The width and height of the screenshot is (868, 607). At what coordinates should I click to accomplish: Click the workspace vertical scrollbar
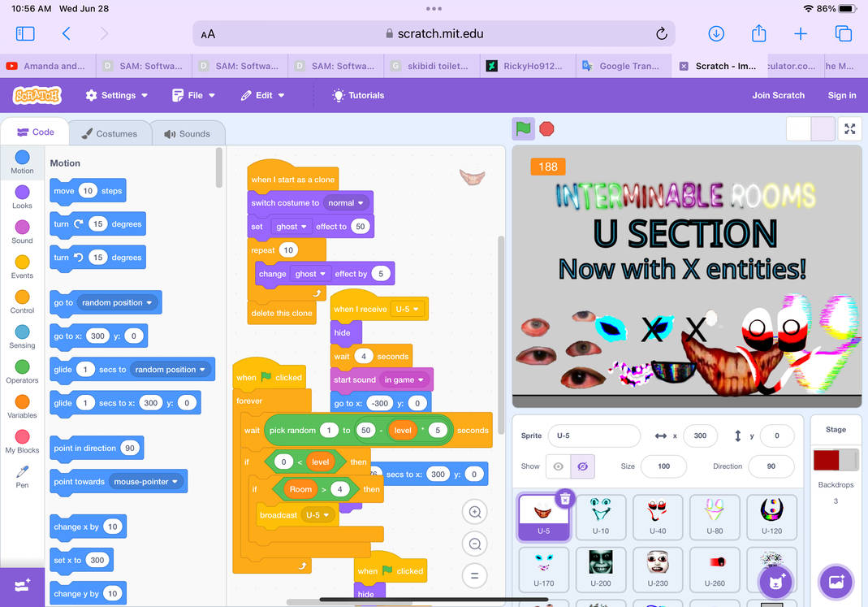pyautogui.click(x=500, y=335)
